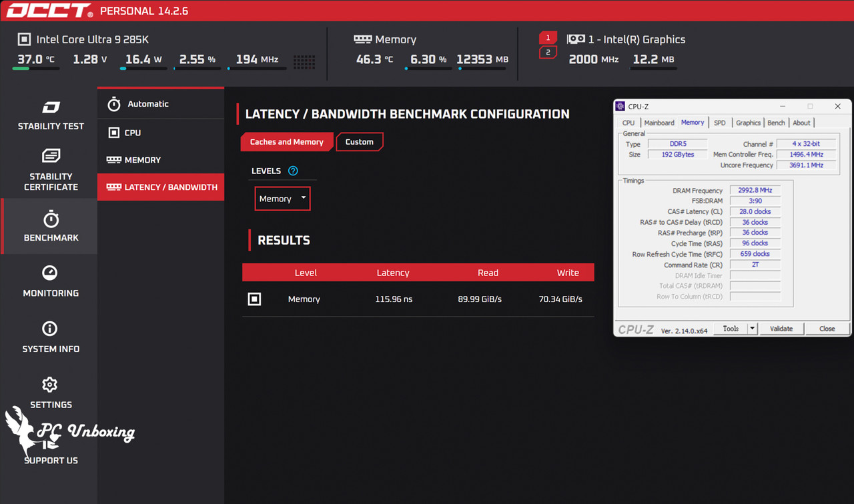This screenshot has height=504, width=854.
Task: Click the 89.99 GiB/s read value
Action: coord(480,299)
